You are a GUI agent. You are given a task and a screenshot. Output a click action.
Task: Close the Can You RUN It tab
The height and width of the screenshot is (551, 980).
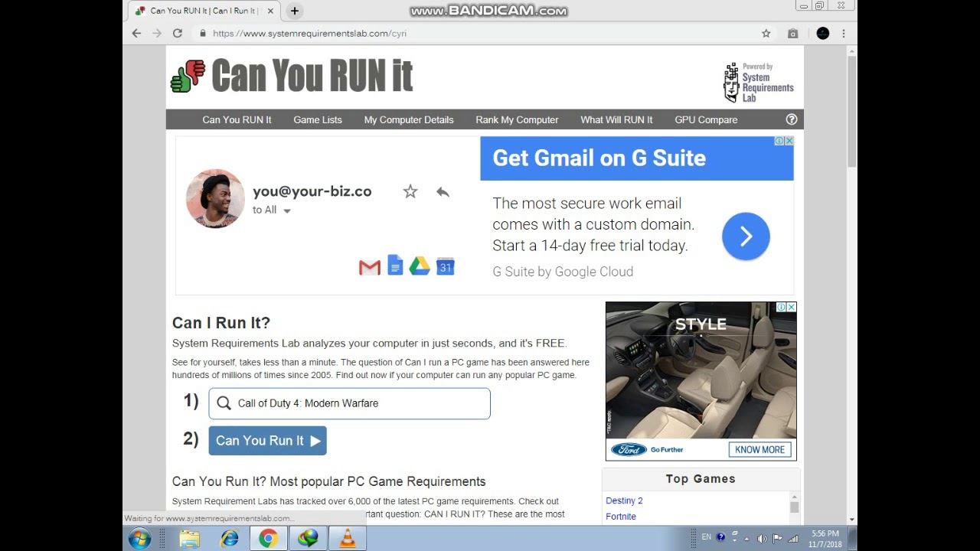[270, 11]
